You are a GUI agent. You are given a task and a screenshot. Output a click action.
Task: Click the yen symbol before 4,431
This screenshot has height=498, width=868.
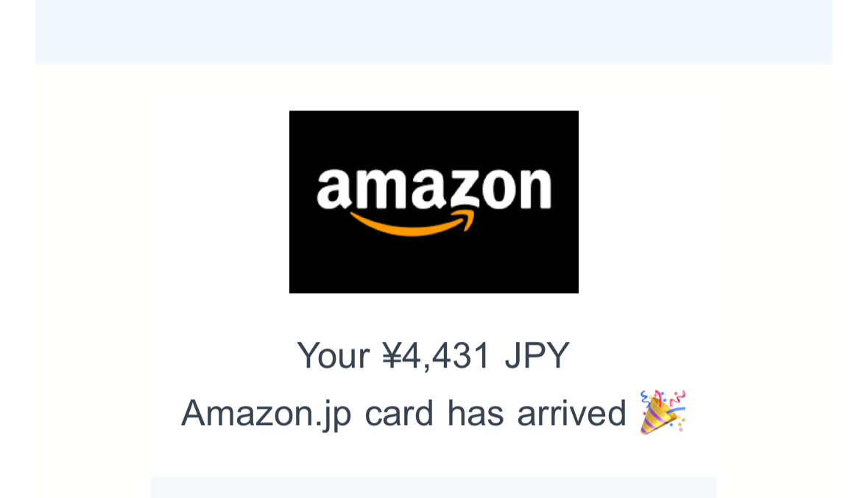click(391, 355)
